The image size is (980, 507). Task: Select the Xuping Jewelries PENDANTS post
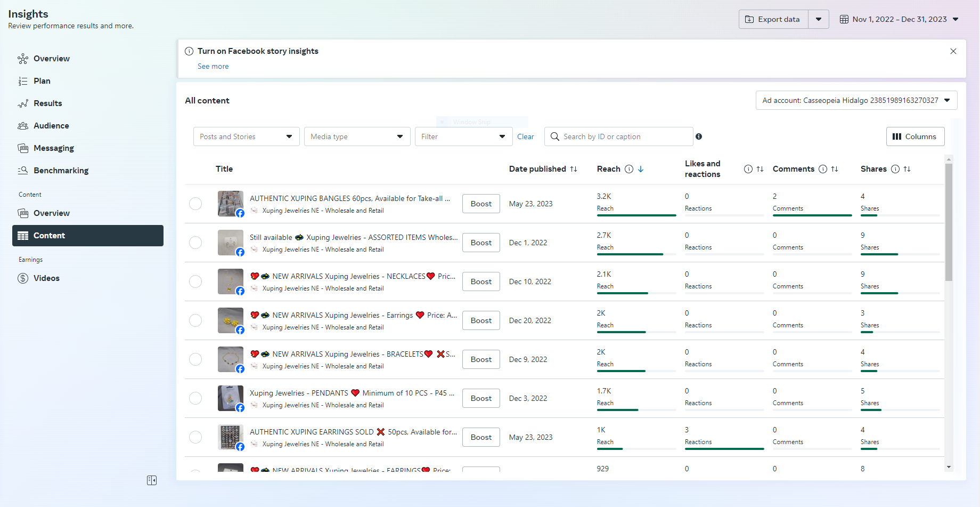coord(195,398)
